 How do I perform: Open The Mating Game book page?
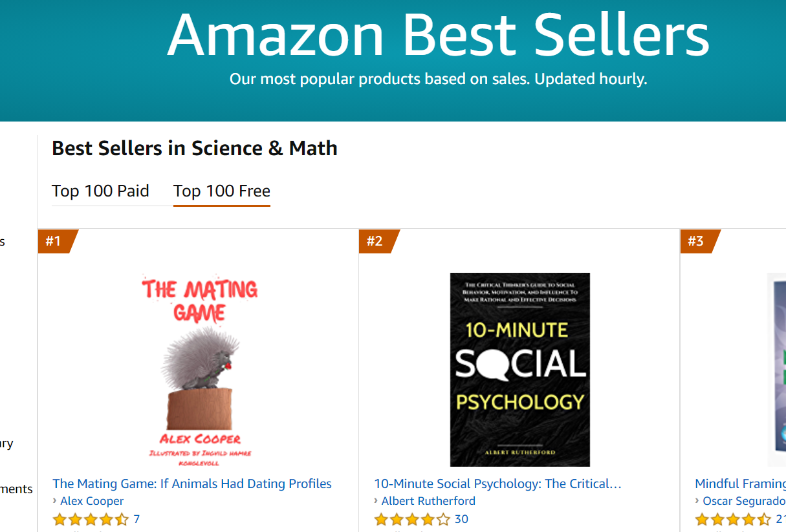point(191,483)
